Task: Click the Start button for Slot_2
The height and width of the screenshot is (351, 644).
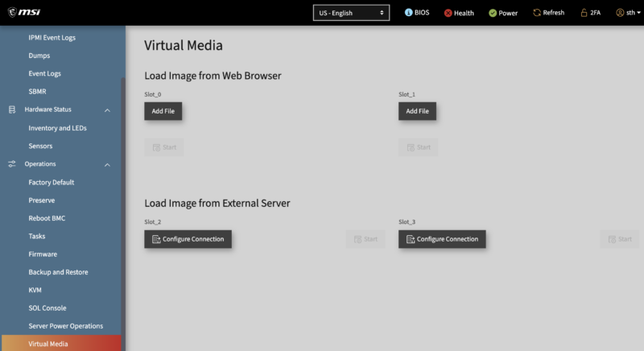Action: click(x=365, y=239)
